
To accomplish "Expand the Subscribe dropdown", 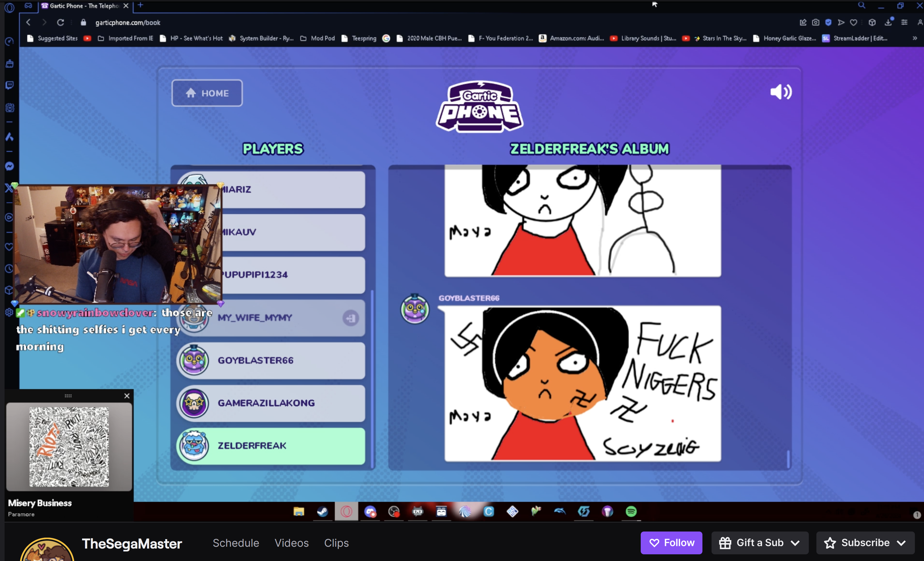I will coord(902,543).
